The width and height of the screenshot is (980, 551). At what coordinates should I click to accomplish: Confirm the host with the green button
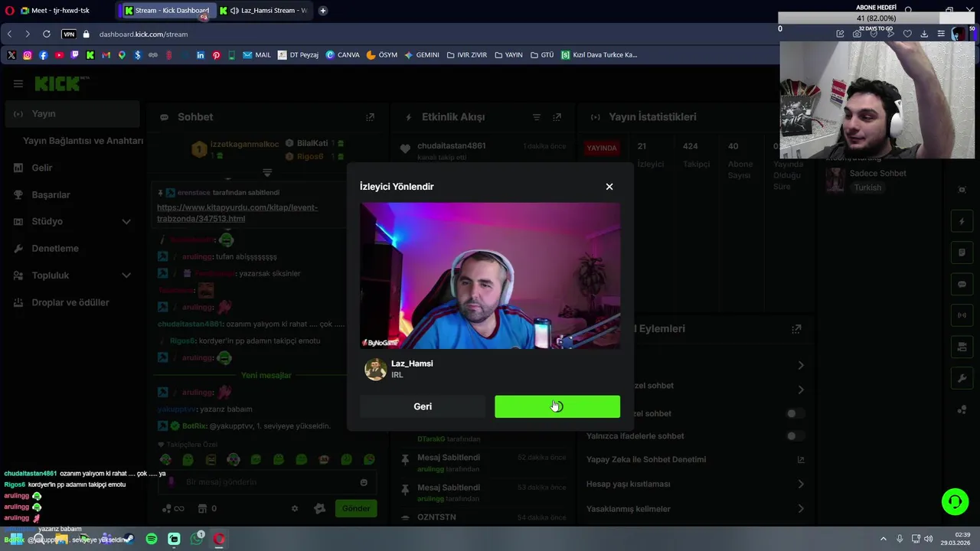click(557, 406)
